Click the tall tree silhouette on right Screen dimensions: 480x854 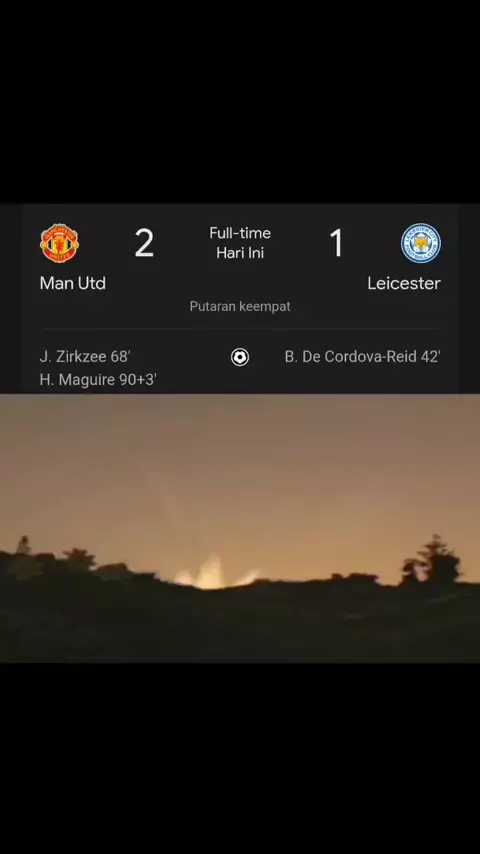tap(432, 560)
